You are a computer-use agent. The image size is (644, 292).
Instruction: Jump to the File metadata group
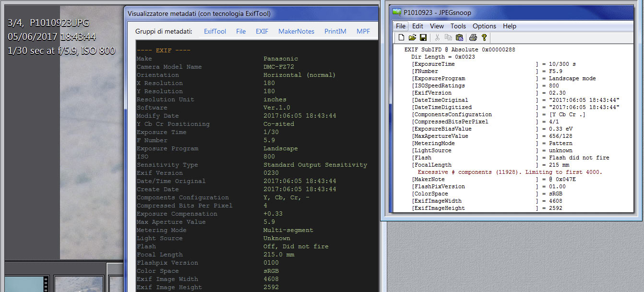[241, 31]
